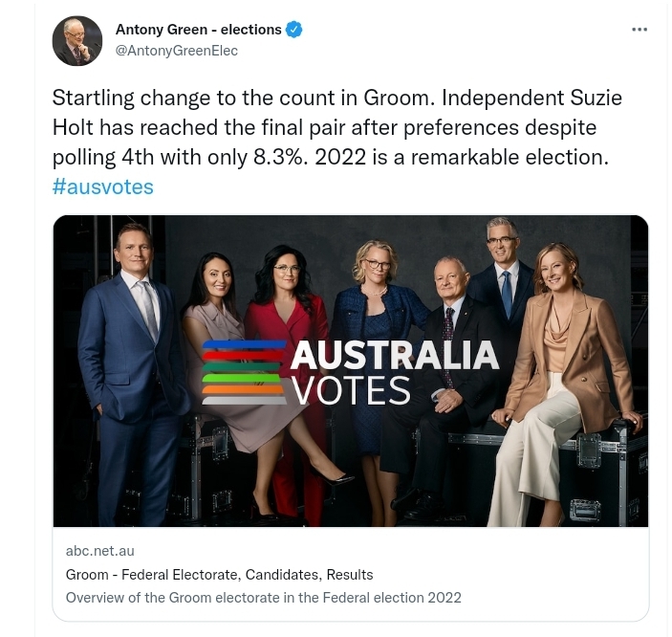Select the @AntonyGreenElec handle
Image resolution: width=672 pixels, height=637 pixels.
pos(177,51)
